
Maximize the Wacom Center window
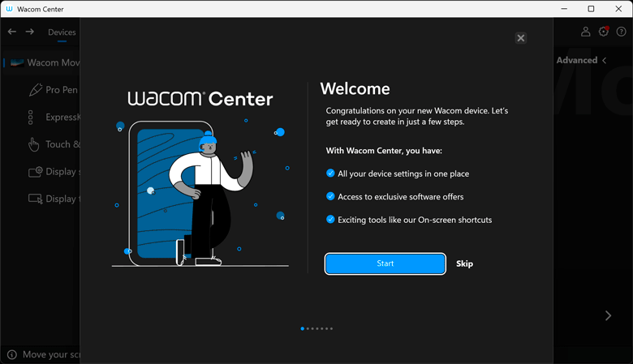pyautogui.click(x=591, y=9)
